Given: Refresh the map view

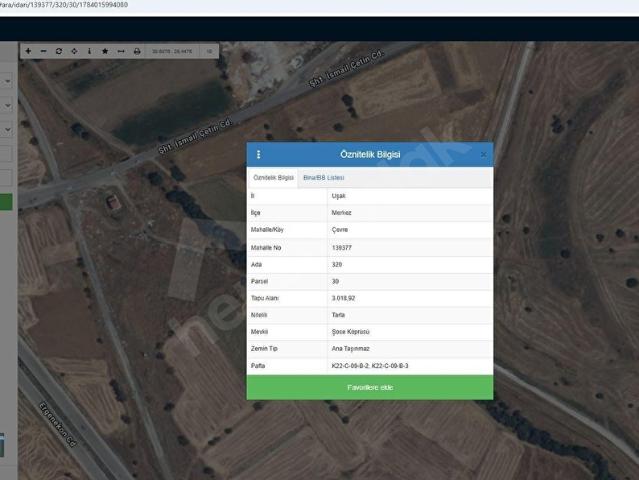Looking at the screenshot, I should pos(59,51).
